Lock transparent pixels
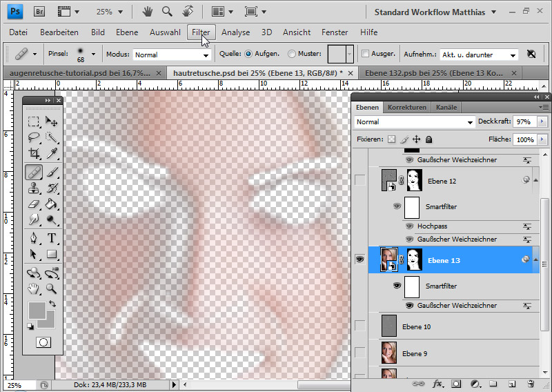 [x=391, y=139]
